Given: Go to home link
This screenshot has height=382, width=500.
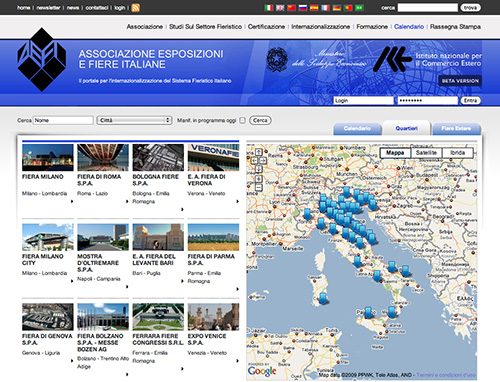Looking at the screenshot, I should pyautogui.click(x=23, y=8).
